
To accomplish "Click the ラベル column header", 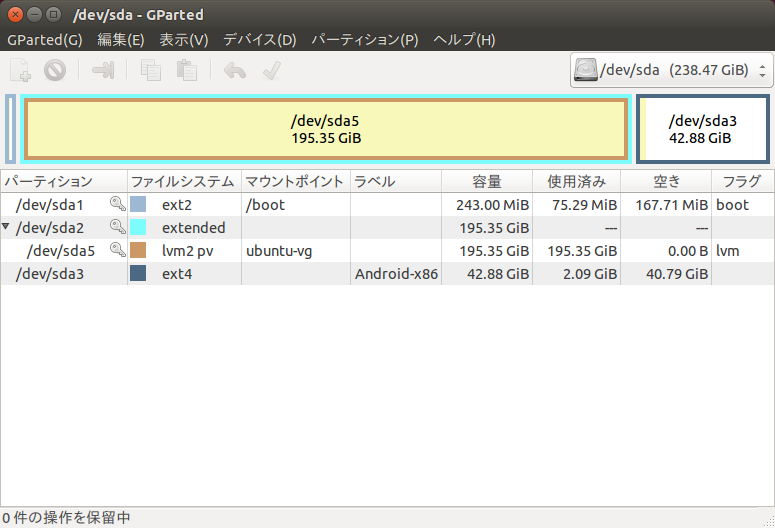I will 395,181.
